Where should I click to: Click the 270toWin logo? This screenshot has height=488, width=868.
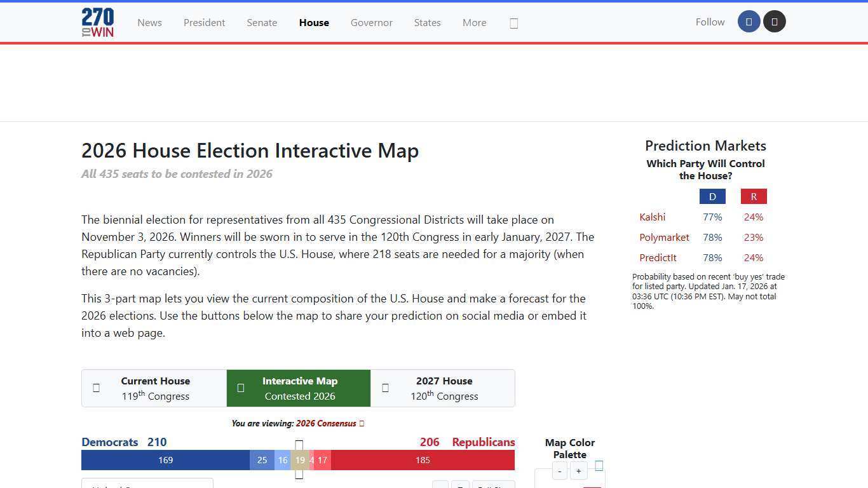click(97, 22)
